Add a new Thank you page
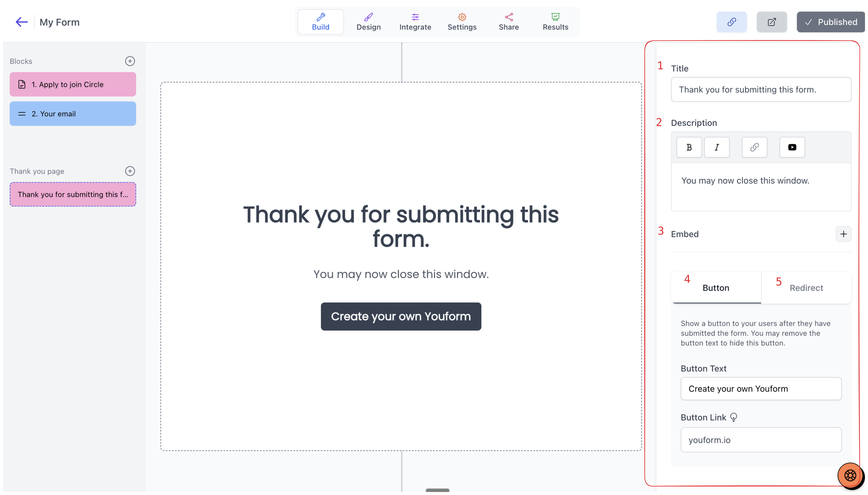 pyautogui.click(x=130, y=171)
